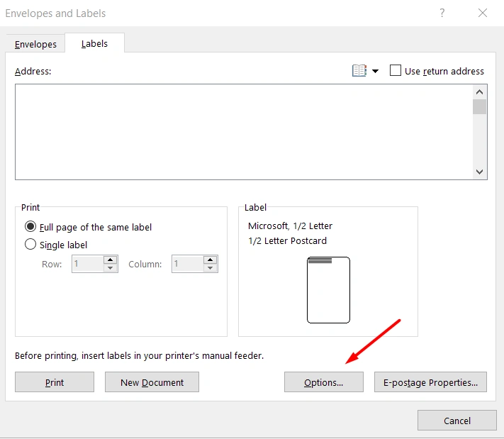Click the Help question mark icon
504x439 pixels.
click(x=442, y=13)
